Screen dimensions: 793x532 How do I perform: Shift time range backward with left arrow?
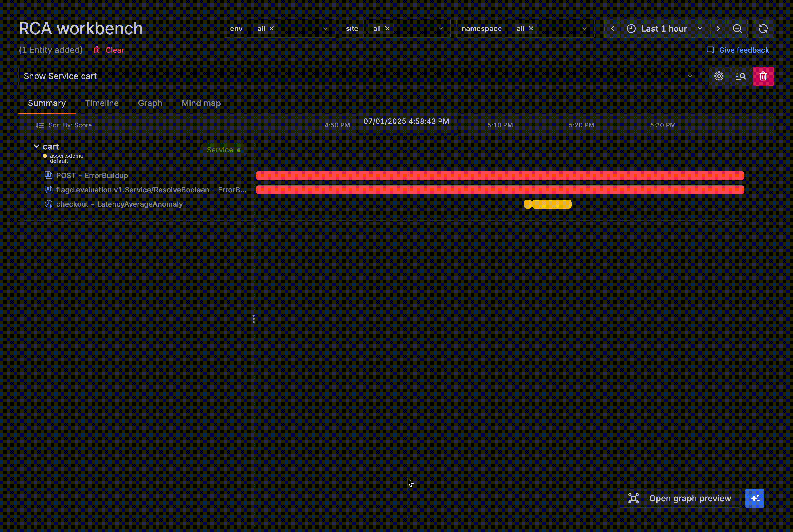[x=612, y=29]
